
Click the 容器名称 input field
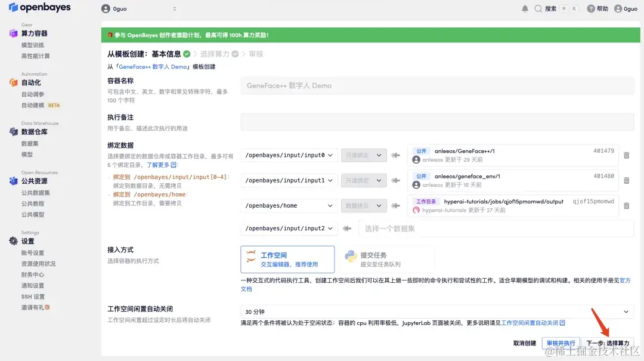(438, 85)
